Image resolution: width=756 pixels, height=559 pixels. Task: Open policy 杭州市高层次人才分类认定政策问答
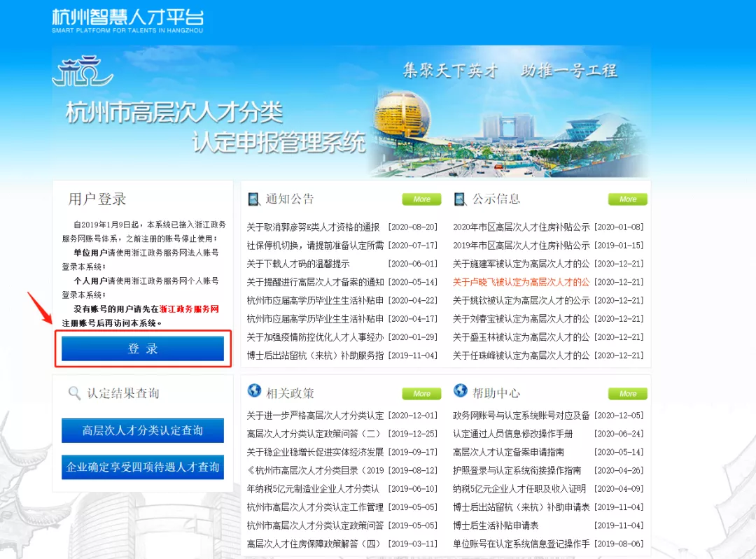(315, 525)
